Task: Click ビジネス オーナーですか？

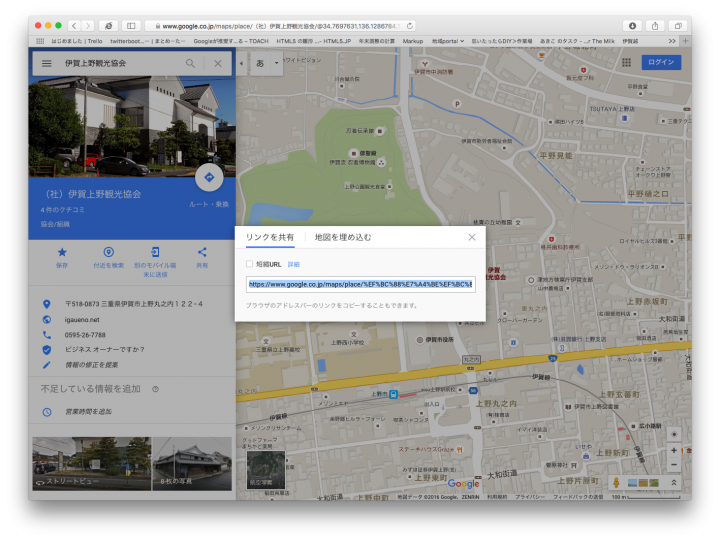Action: pyautogui.click(x=105, y=349)
